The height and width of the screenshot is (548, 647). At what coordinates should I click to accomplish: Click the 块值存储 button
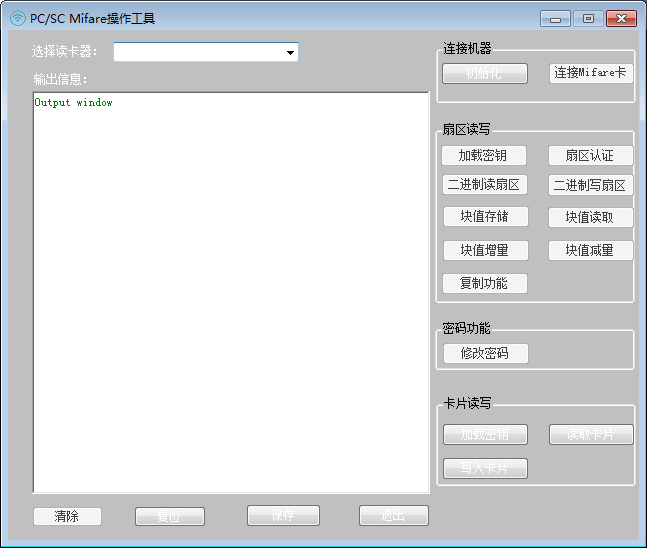(x=486, y=217)
